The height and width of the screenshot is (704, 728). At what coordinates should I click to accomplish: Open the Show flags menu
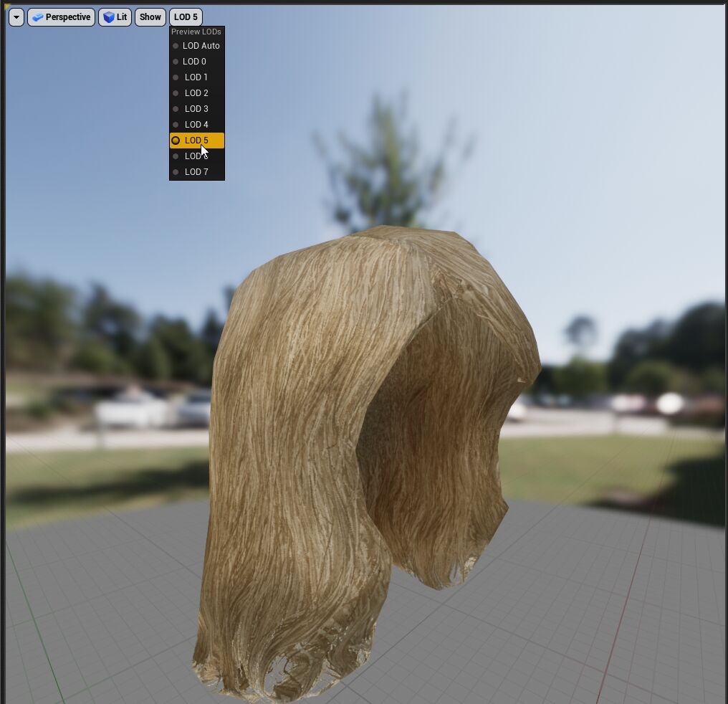[x=150, y=16]
